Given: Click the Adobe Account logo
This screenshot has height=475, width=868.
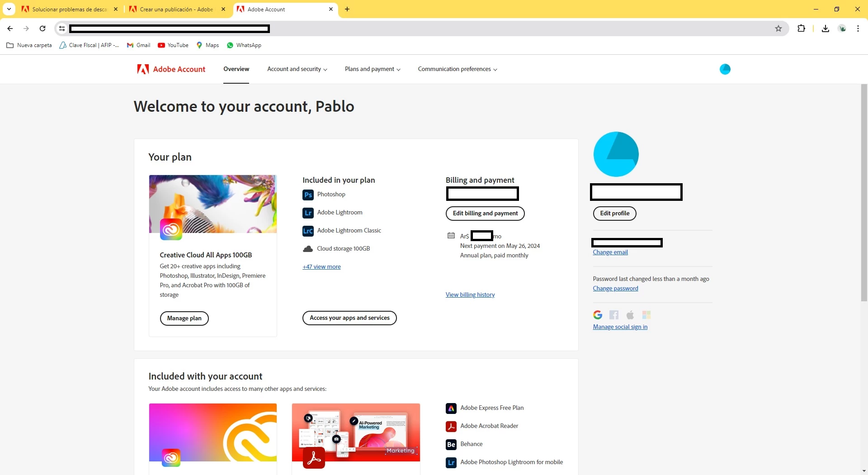Looking at the screenshot, I should click(171, 69).
